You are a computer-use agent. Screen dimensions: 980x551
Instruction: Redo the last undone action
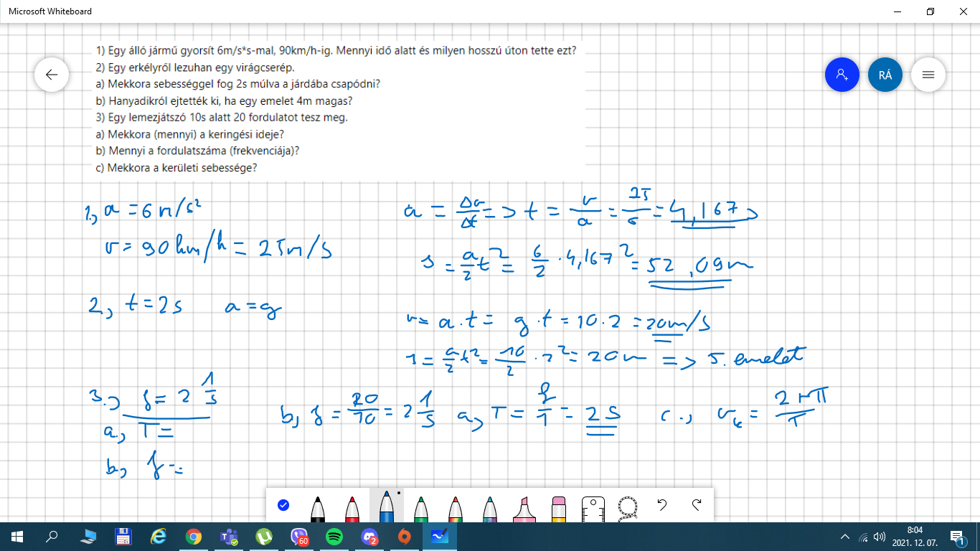(697, 505)
